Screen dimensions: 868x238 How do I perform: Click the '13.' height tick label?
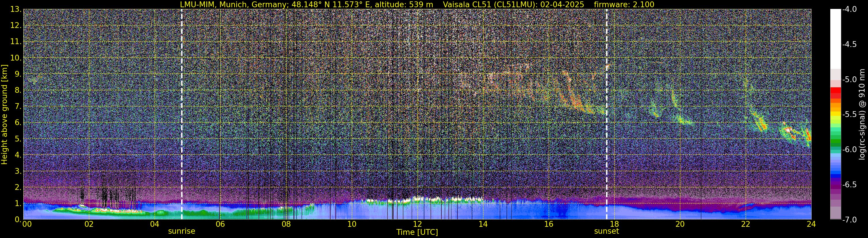[16, 10]
